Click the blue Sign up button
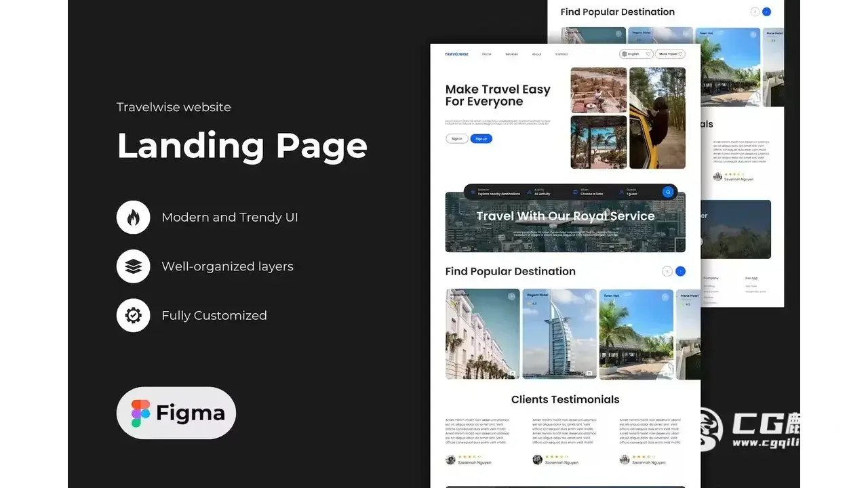 pos(481,139)
